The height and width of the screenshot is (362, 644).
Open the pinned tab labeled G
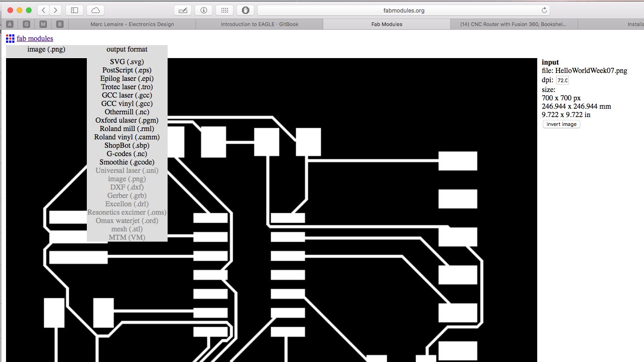coord(26,24)
